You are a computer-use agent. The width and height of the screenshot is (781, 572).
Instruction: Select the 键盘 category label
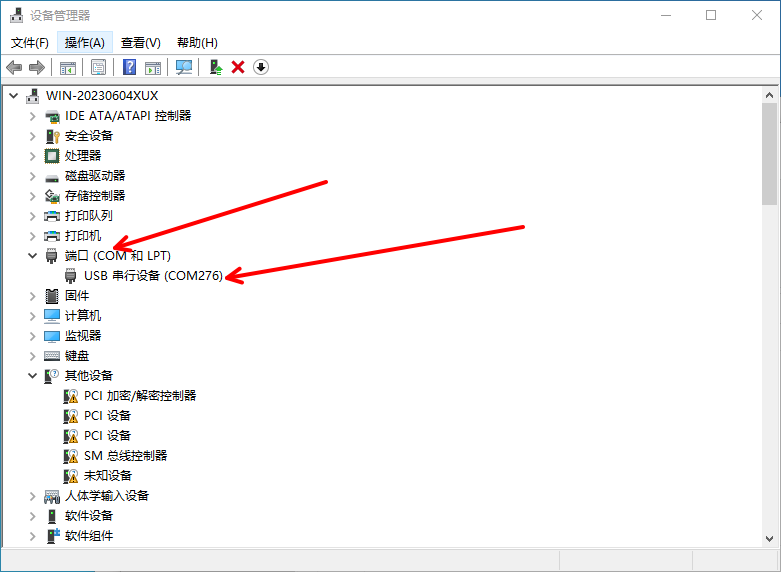coord(77,355)
